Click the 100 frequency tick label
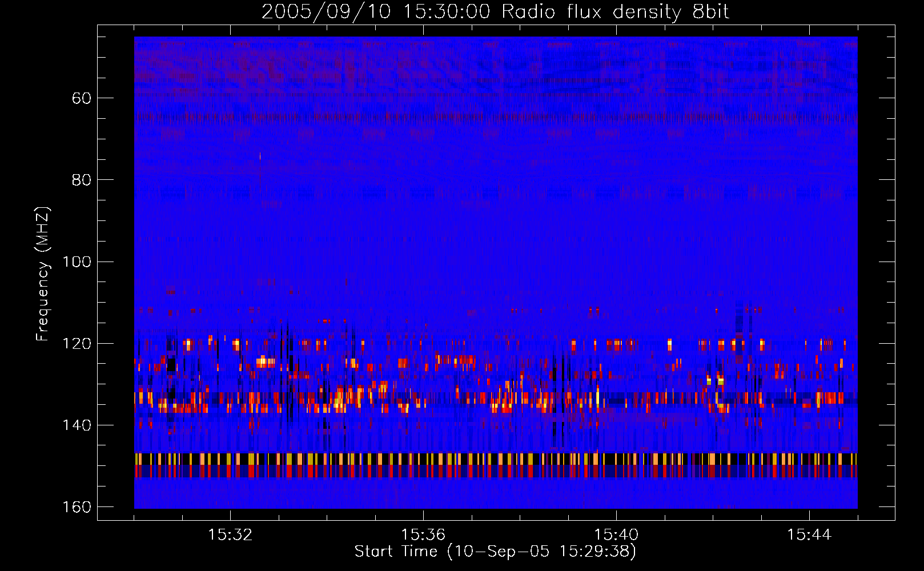The width and height of the screenshot is (924, 571). point(77,262)
